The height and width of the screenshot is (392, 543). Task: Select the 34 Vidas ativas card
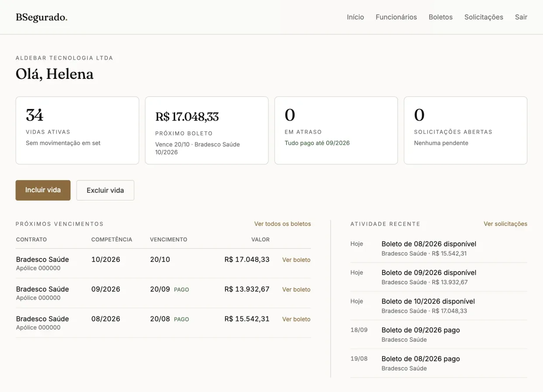point(78,131)
